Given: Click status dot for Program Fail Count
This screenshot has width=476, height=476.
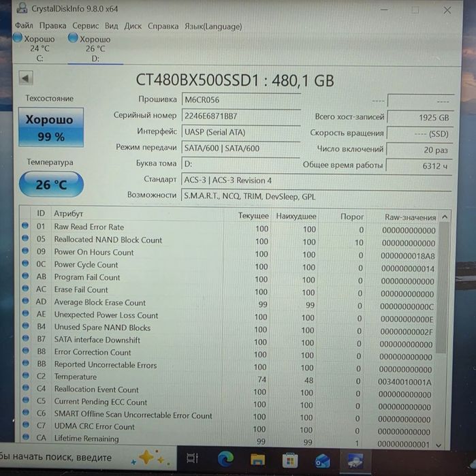Looking at the screenshot, I should [x=25, y=276].
